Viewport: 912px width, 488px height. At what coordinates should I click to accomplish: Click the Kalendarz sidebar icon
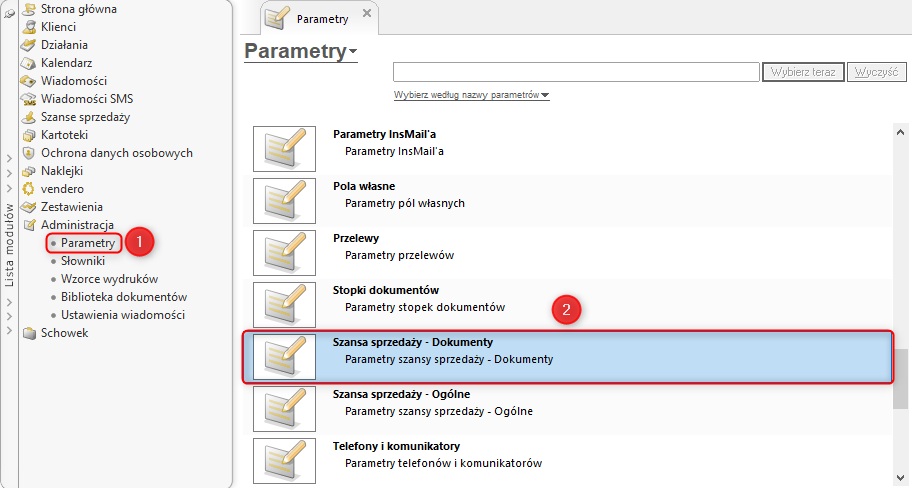[29, 63]
